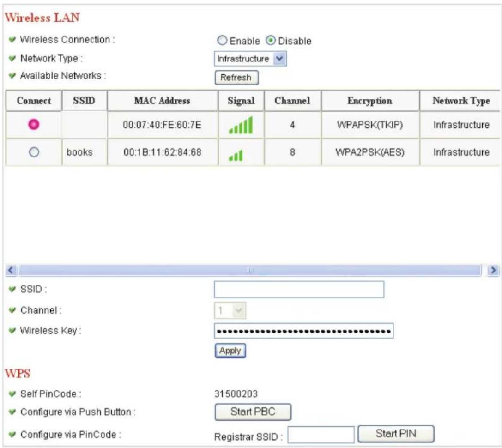Focus the SSID input field

pos(299,290)
